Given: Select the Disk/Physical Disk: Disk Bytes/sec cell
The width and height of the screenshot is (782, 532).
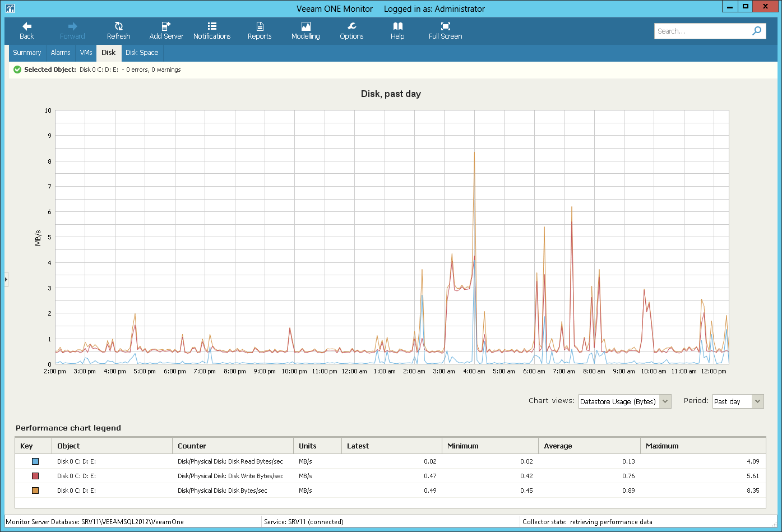Looking at the screenshot, I should pyautogui.click(x=223, y=491).
